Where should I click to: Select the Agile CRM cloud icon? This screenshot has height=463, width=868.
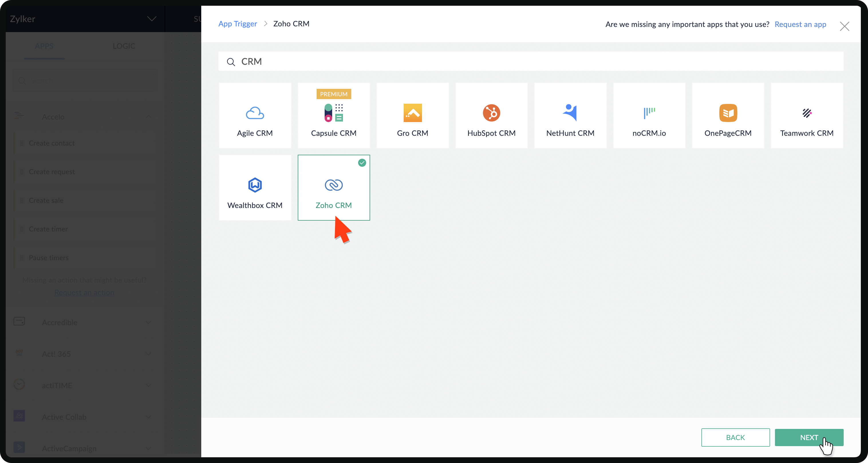255,113
